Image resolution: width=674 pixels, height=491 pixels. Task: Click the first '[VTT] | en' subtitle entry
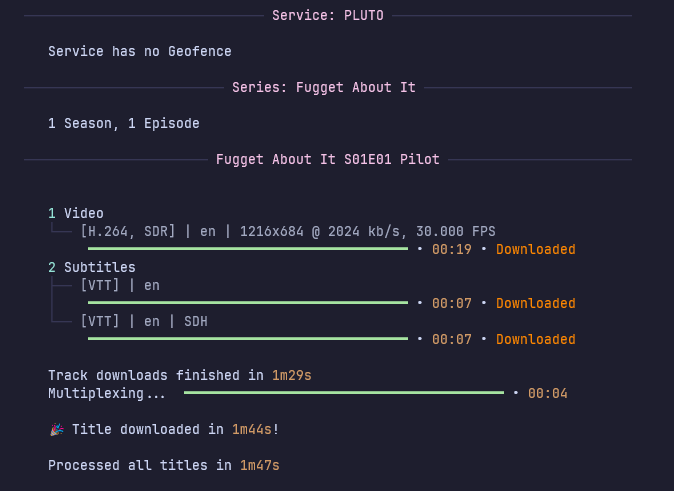119,285
